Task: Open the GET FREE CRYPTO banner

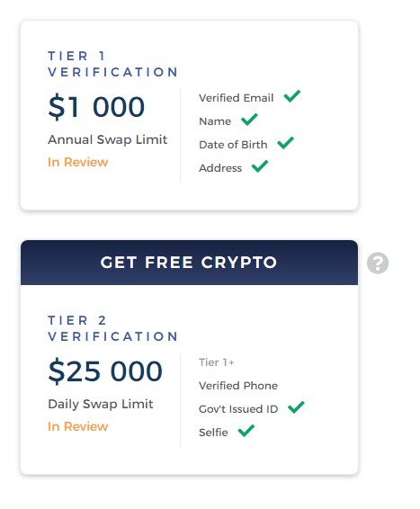Action: tap(189, 263)
